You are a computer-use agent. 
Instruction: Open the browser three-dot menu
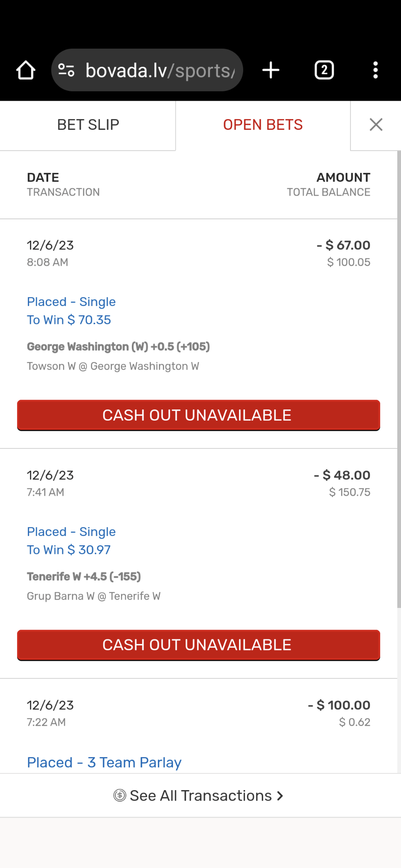(375, 70)
